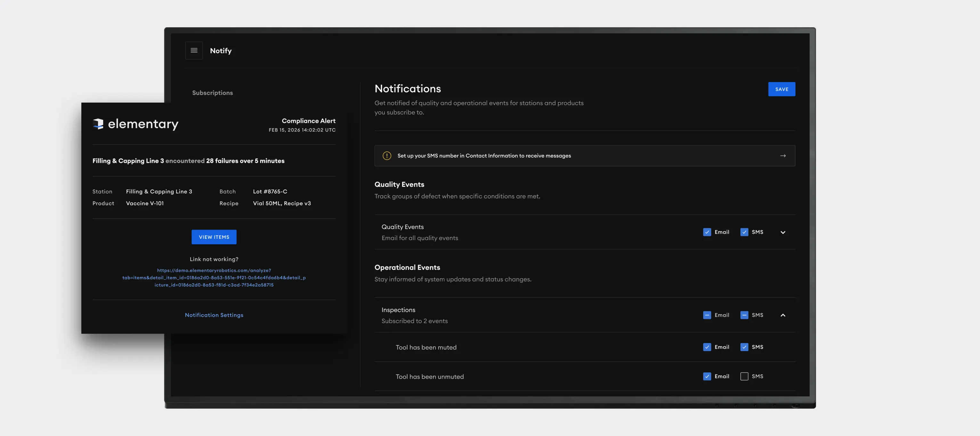Viewport: 980px width, 436px height.
Task: Click the Notify header title
Action: (x=221, y=50)
